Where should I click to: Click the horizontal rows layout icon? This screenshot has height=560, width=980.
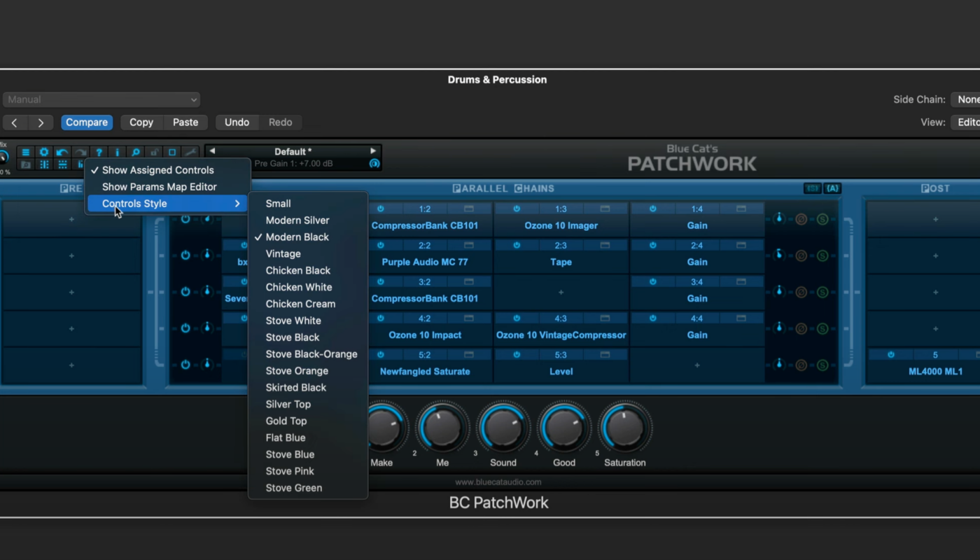click(x=62, y=164)
